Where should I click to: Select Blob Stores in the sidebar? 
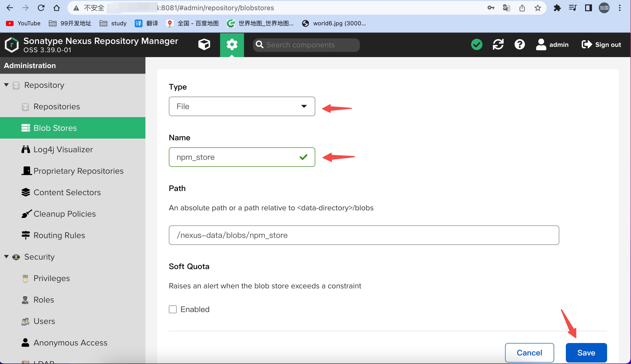(72, 128)
